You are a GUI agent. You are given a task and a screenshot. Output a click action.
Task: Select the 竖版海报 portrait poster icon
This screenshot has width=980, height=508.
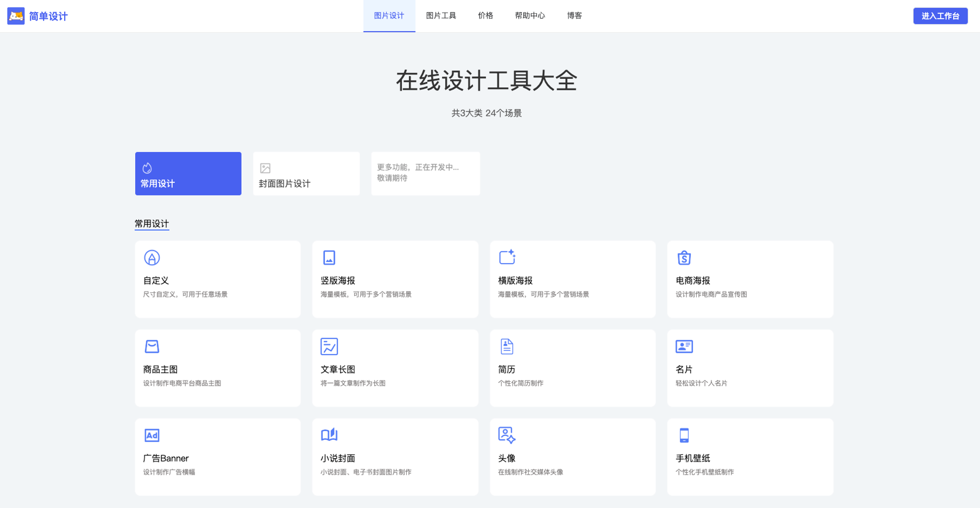tap(329, 258)
